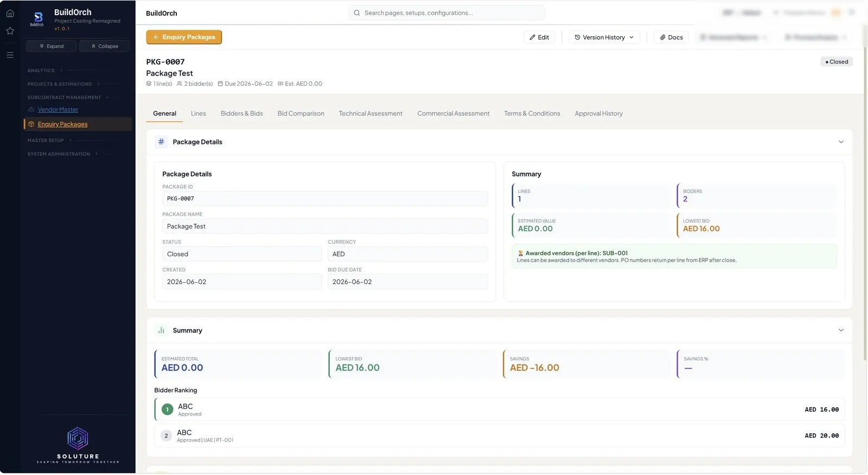This screenshot has height=475, width=868.
Task: Expand the Analytics sidebar section
Action: 45,71
